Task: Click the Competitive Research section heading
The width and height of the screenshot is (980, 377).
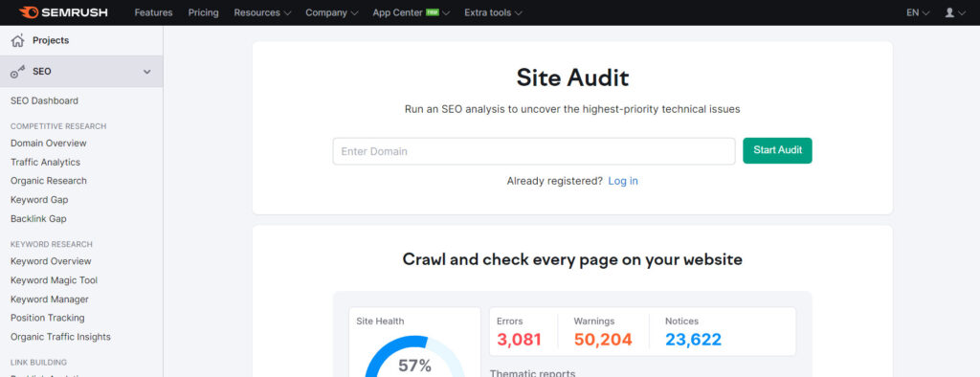Action: 58,126
